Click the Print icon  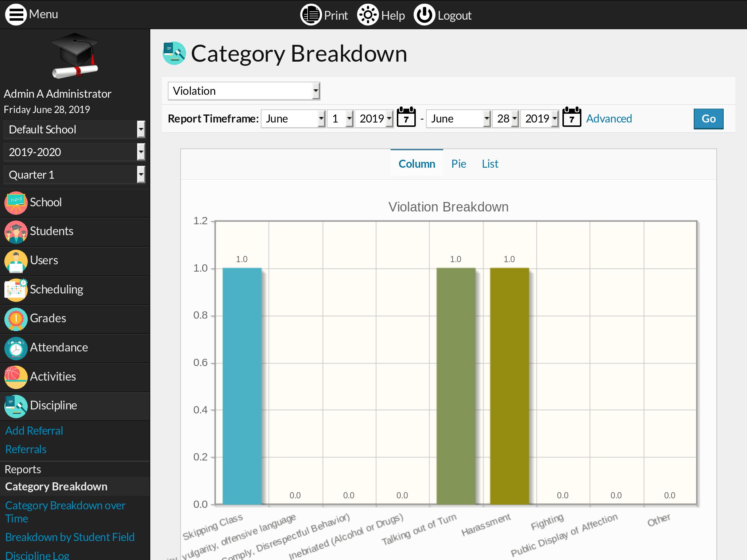pos(310,15)
